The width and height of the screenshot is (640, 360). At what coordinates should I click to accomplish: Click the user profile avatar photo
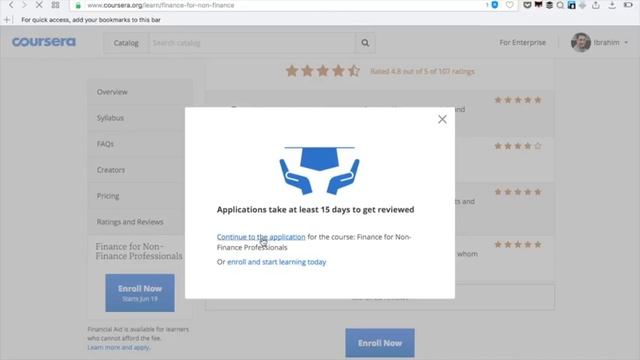pos(580,42)
